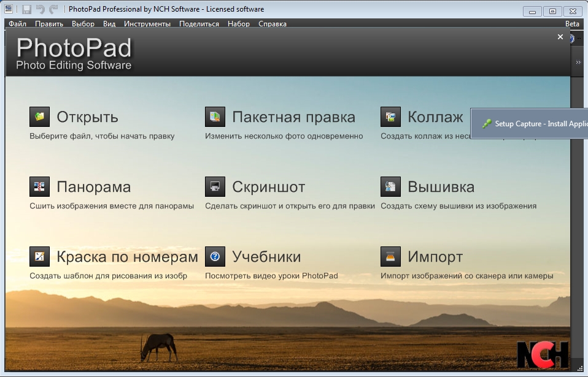Click the Импорт scanner icon

coord(390,256)
